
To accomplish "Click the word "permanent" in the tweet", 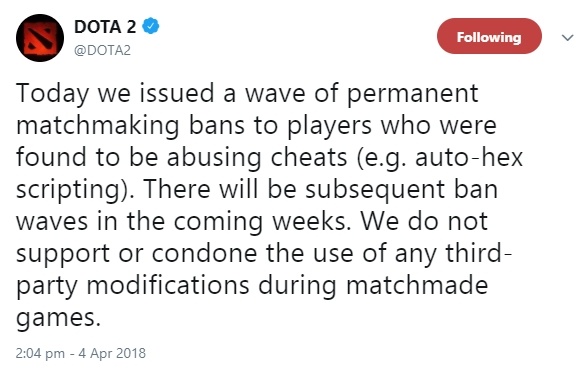I will coord(412,95).
